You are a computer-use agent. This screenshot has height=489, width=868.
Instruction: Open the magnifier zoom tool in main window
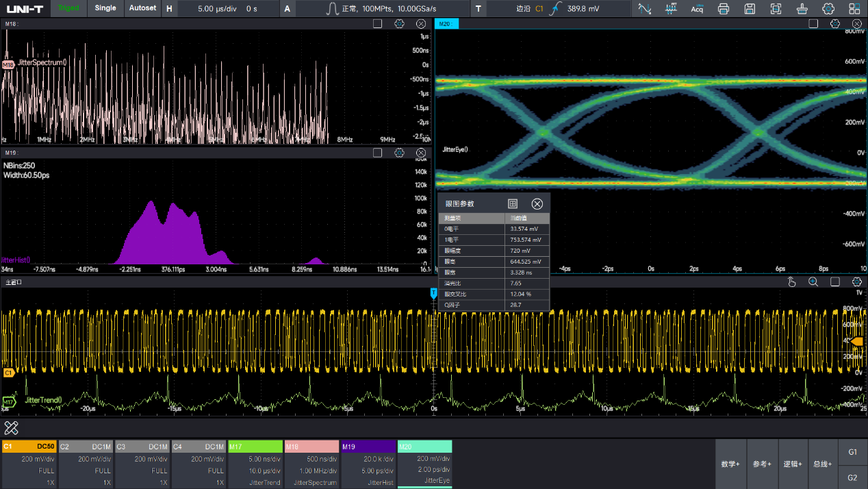tap(813, 282)
